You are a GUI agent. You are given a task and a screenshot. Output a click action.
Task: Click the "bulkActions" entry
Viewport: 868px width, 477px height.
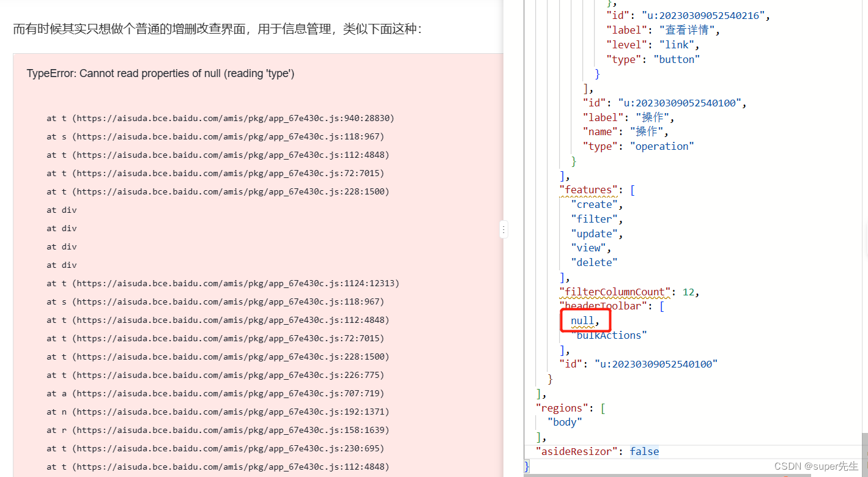[x=609, y=335]
